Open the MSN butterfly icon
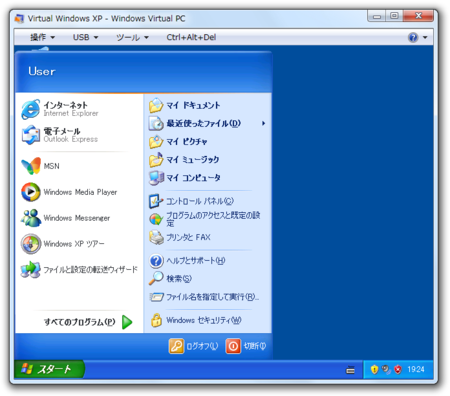 (31, 166)
